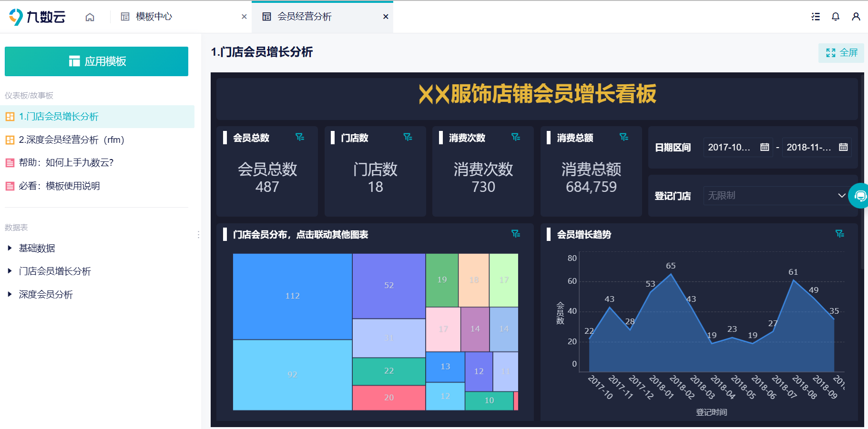The width and height of the screenshot is (868, 429).
Task: Open filter icon on 消费次数 card
Action: click(516, 138)
